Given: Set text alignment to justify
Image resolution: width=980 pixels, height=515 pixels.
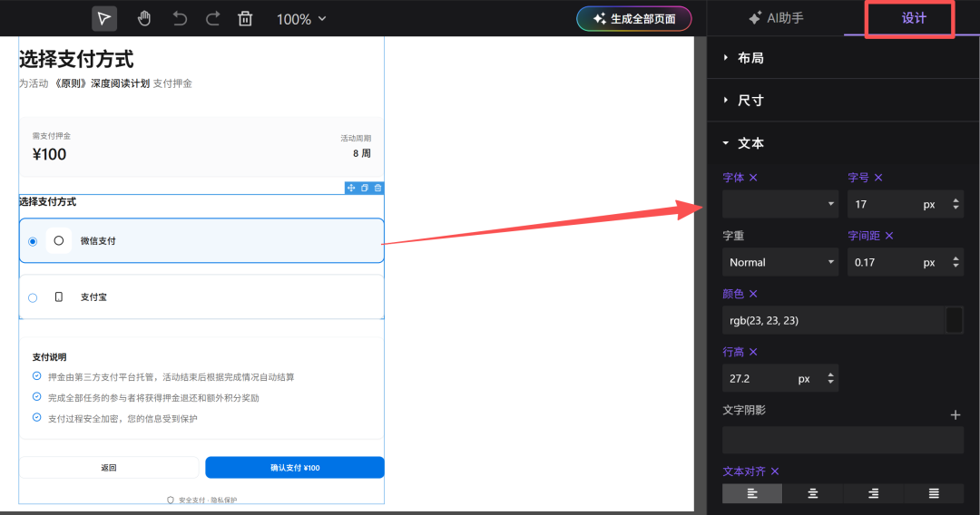Looking at the screenshot, I should click(x=934, y=493).
